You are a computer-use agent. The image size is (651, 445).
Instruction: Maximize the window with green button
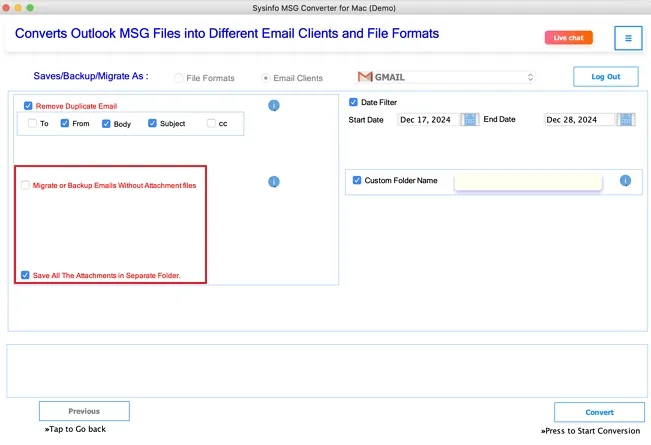point(30,7)
